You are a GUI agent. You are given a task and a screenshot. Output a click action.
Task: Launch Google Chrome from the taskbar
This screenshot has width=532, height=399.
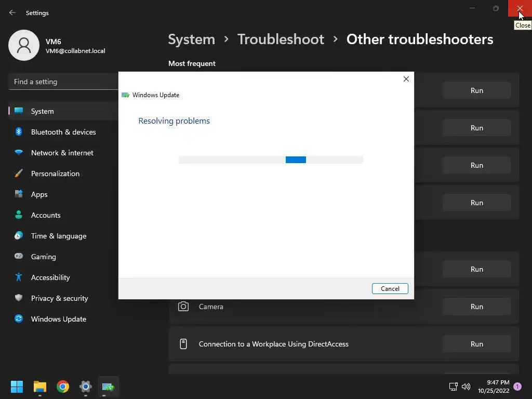click(x=63, y=387)
